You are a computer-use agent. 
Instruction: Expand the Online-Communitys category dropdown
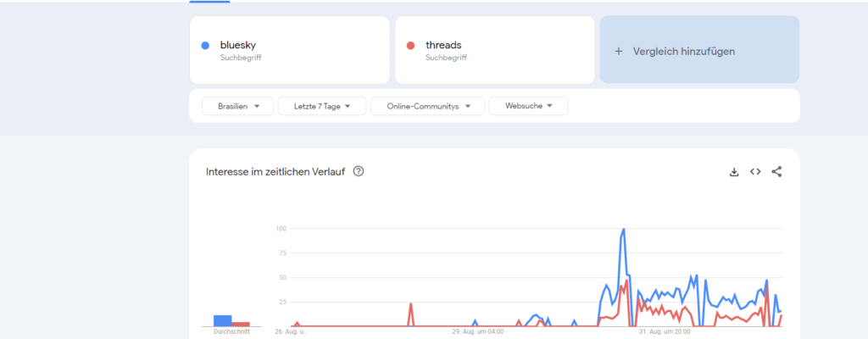427,106
